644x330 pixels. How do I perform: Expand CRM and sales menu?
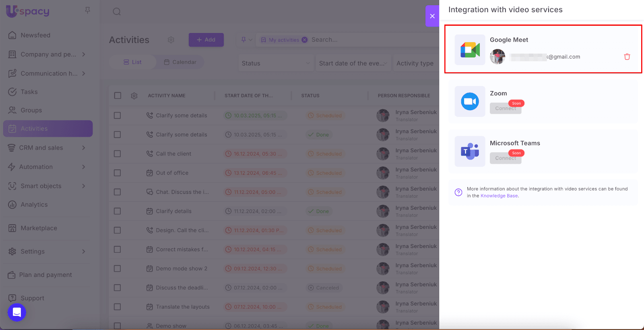47,148
